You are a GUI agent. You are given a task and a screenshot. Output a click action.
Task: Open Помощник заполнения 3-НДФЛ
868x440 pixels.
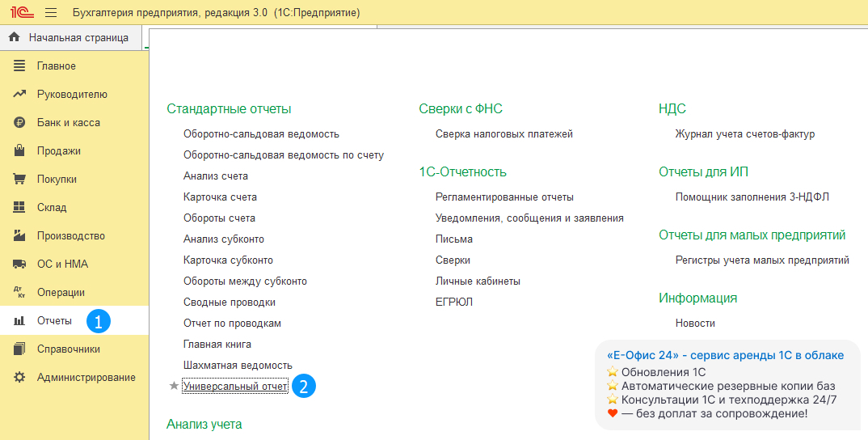tap(752, 197)
